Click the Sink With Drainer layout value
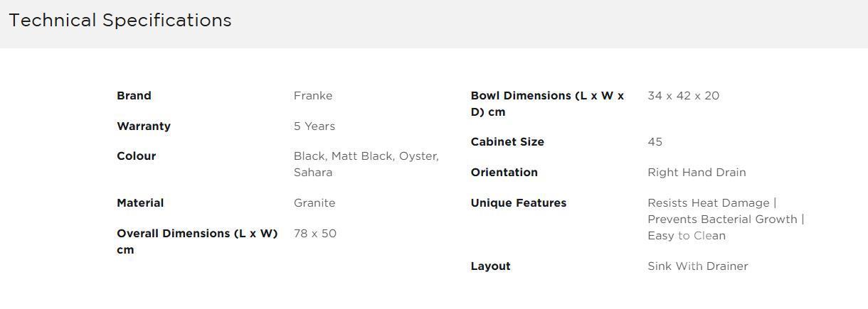This screenshot has width=868, height=309. [698, 266]
